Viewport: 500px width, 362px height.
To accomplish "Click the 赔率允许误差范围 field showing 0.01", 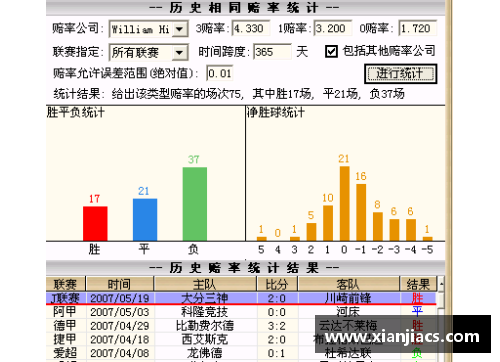I will [x=219, y=73].
